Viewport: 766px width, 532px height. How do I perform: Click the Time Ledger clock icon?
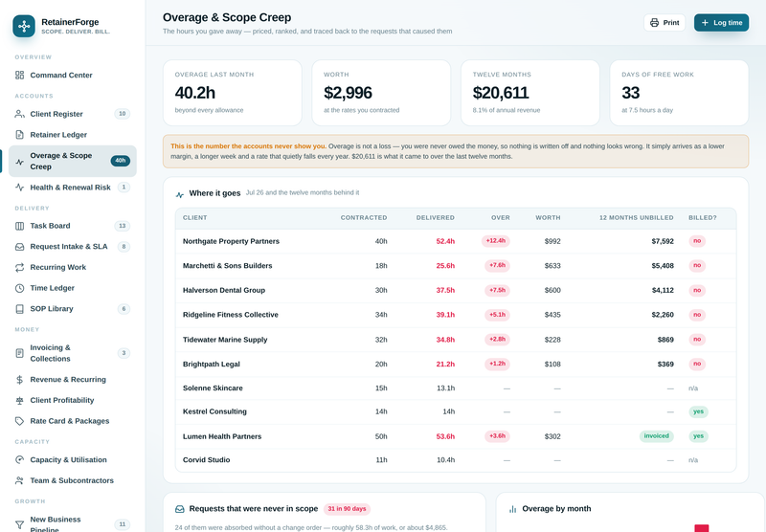(19, 288)
